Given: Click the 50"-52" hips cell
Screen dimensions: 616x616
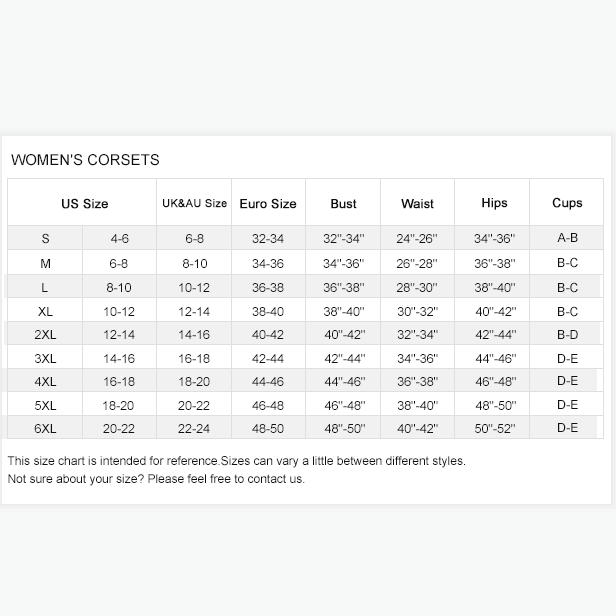Looking at the screenshot, I should click(494, 429).
